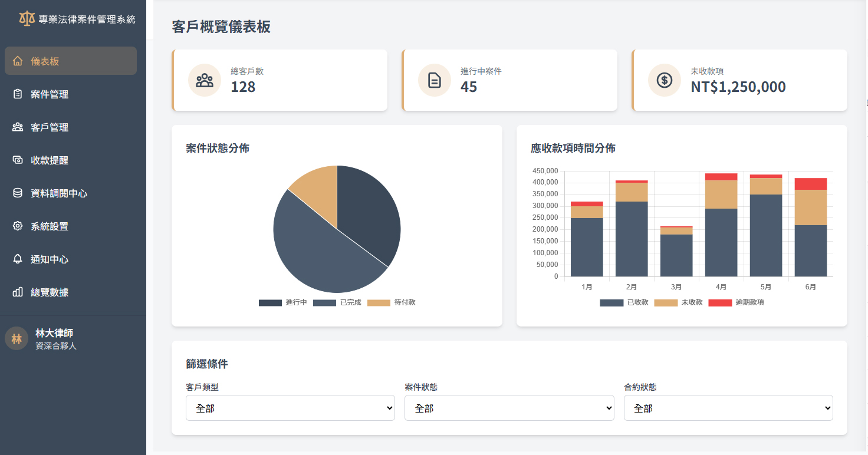This screenshot has height=455, width=868.
Task: Click the bar chart icon for 總覽數據
Action: [x=18, y=292]
